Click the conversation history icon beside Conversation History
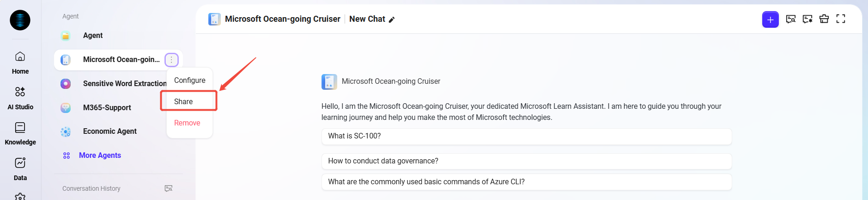The image size is (868, 200). (x=169, y=188)
